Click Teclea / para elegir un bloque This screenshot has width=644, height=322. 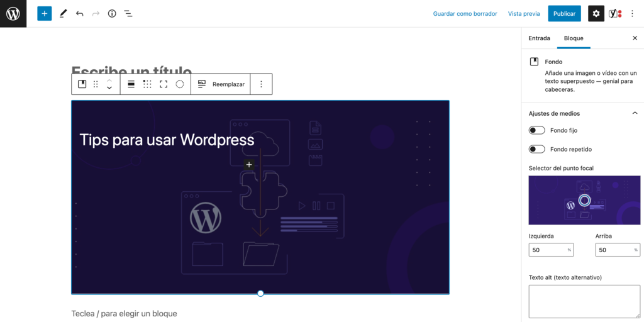tap(124, 314)
